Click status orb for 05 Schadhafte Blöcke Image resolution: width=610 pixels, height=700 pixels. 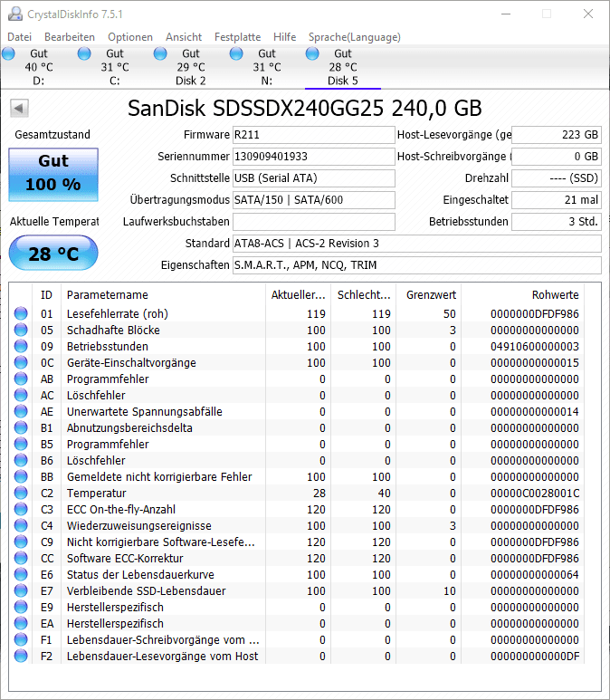pos(21,330)
